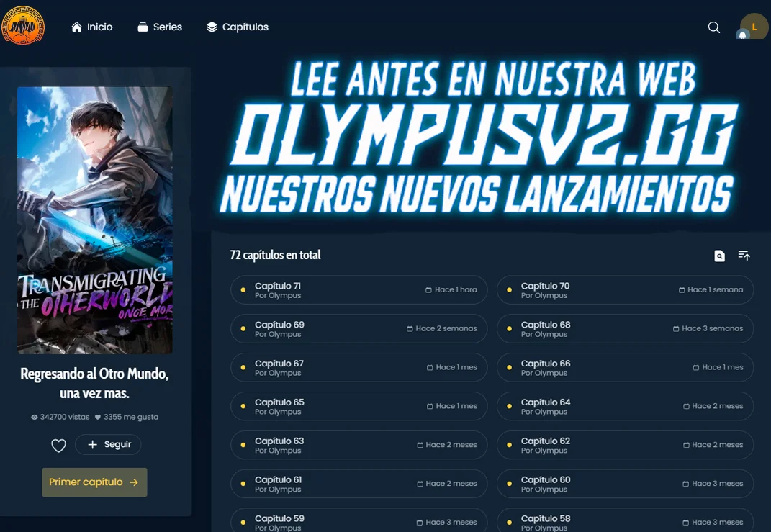771x532 pixels.
Task: Follow the series with Seguir button
Action: coord(108,444)
